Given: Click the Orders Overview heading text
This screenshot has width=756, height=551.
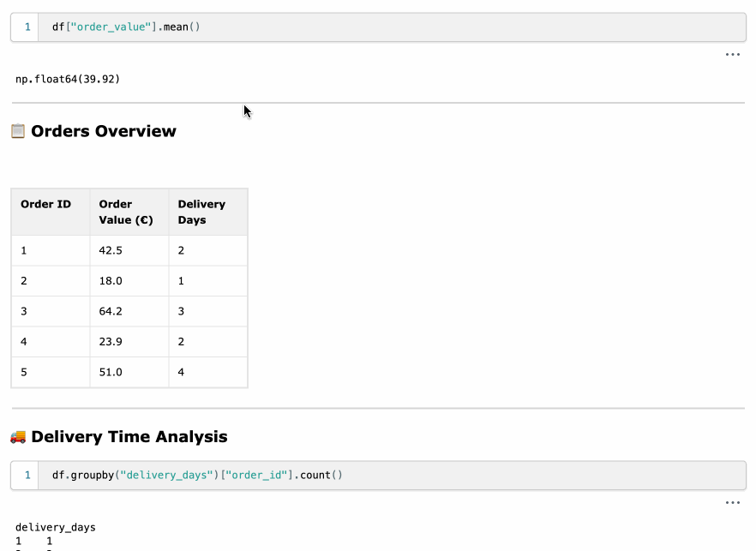Looking at the screenshot, I should pyautogui.click(x=104, y=131).
